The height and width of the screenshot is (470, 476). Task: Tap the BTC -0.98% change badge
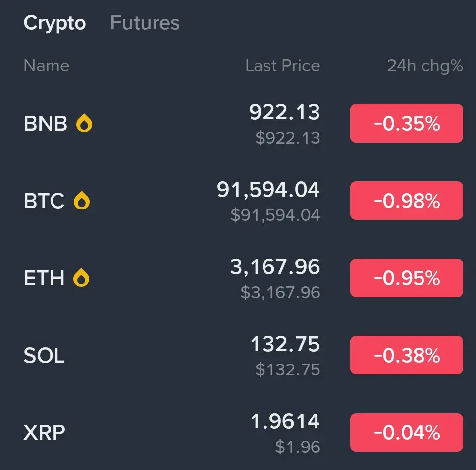pos(406,201)
